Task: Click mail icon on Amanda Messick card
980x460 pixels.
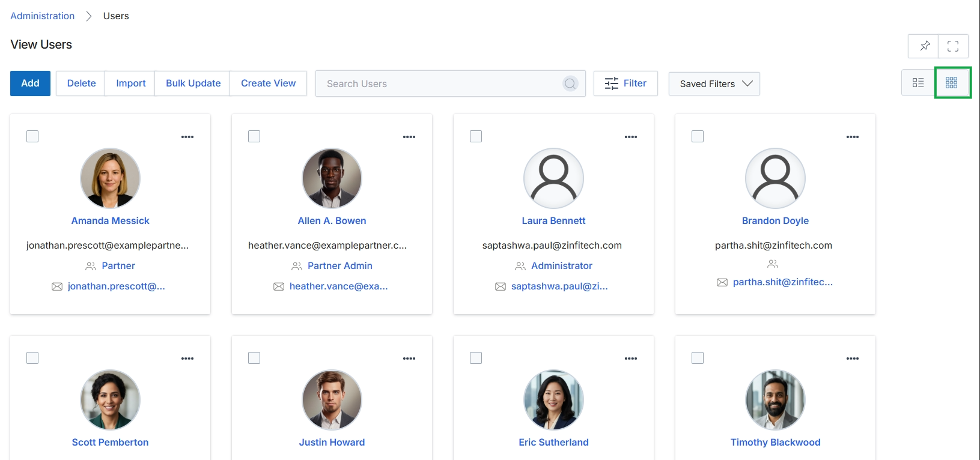Action: (x=57, y=286)
